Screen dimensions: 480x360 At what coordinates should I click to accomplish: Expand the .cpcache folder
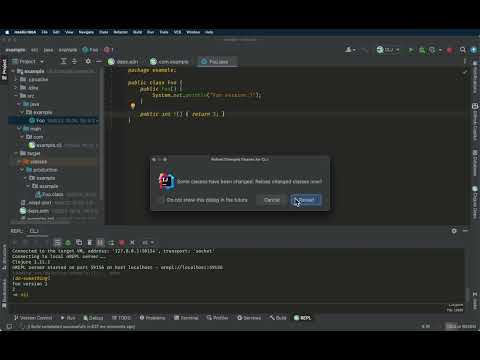[x=16, y=79]
